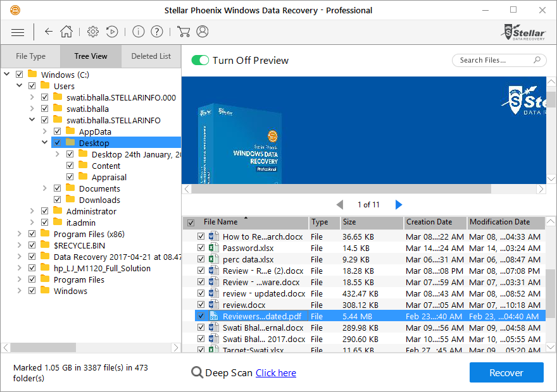Open the hamburger menu
Image resolution: width=557 pixels, height=392 pixels.
click(18, 32)
